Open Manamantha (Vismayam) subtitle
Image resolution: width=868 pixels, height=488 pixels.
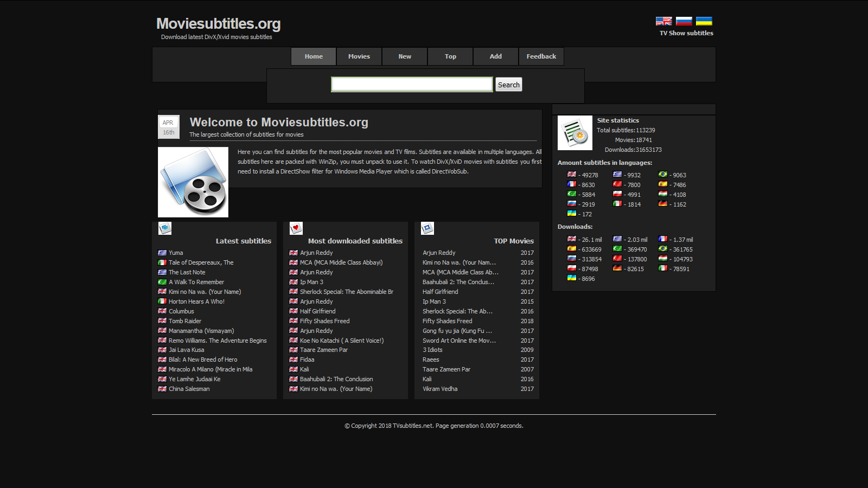tap(201, 331)
